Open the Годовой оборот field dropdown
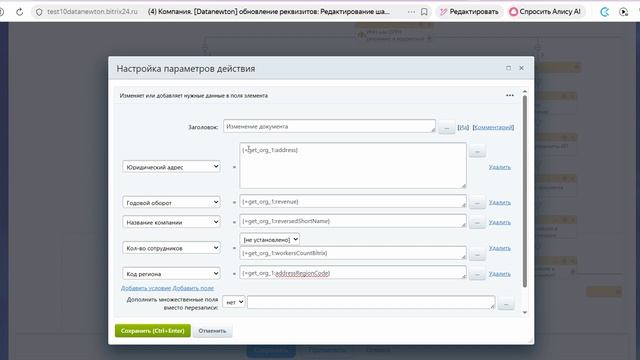 (171, 202)
